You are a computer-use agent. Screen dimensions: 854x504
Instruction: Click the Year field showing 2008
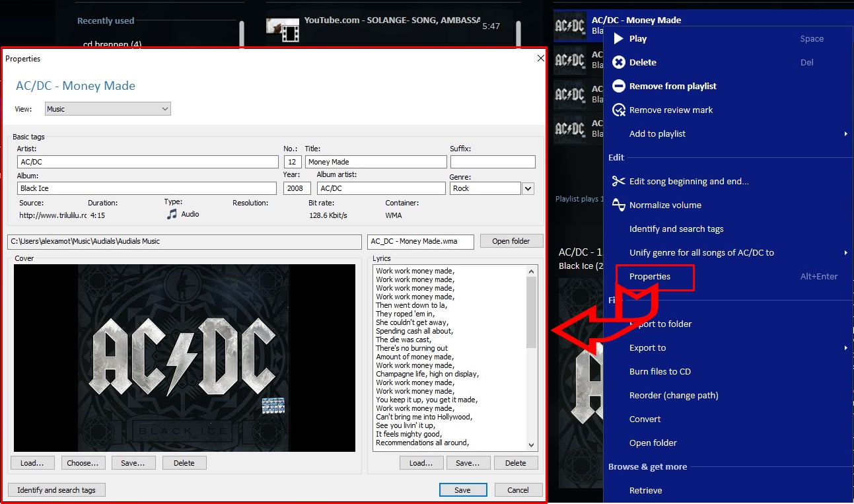pyautogui.click(x=297, y=188)
